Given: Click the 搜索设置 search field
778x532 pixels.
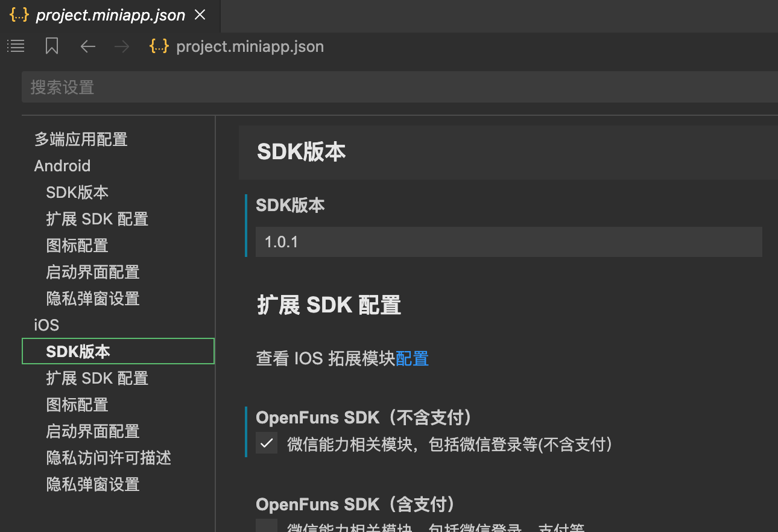Looking at the screenshot, I should (x=398, y=87).
